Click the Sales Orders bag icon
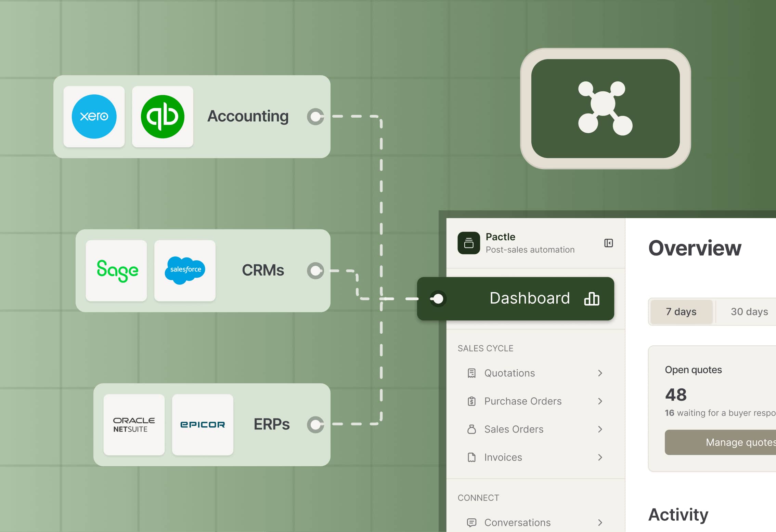Screen dimensions: 776x532 point(472,429)
